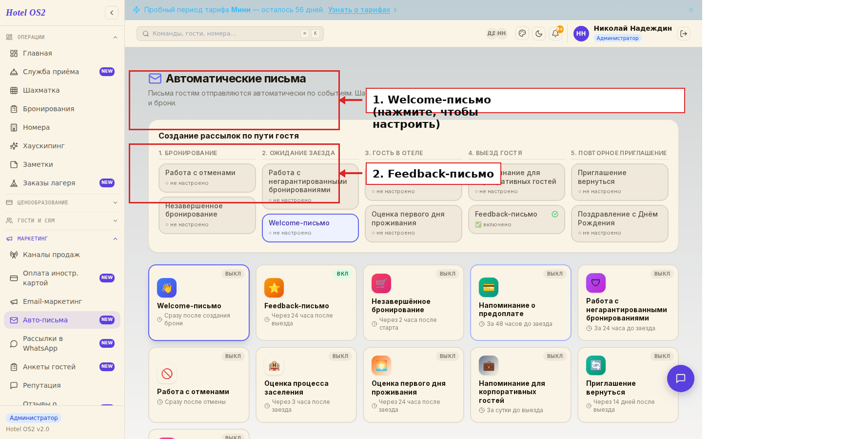868x439 pixels.
Task: Open Номера in the sidebar
Action: 62,127
